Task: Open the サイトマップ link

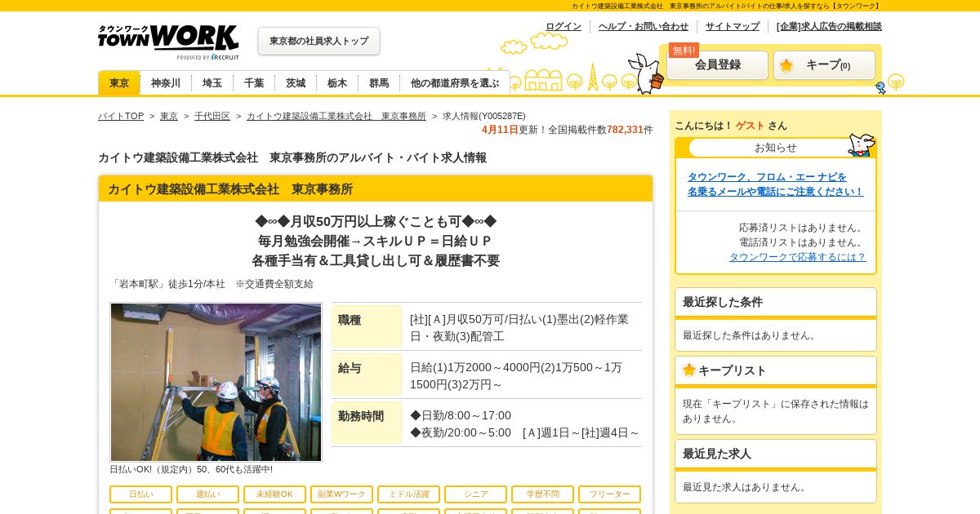Action: tap(733, 26)
